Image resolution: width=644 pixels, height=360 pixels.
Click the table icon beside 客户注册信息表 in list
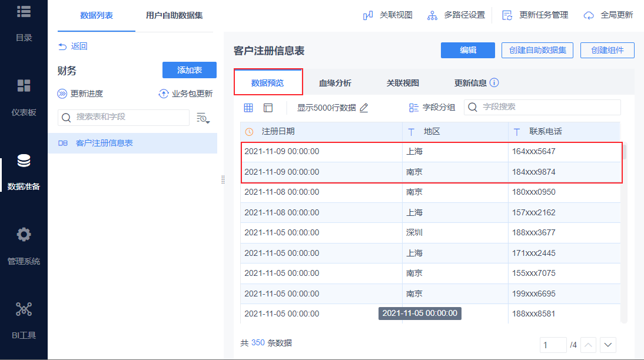tap(63, 144)
